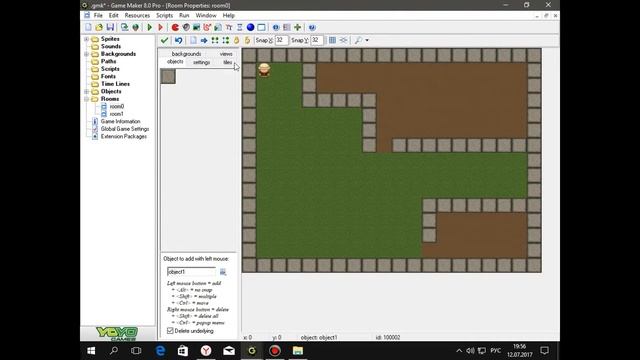This screenshot has height=360, width=640.
Task: Show hidden system tray icons
Action: coord(459,351)
